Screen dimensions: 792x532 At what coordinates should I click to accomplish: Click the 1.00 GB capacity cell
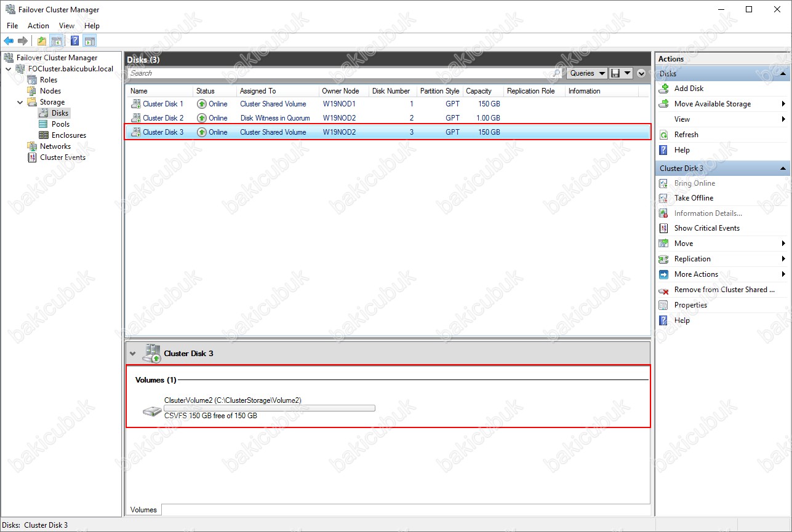tap(488, 118)
